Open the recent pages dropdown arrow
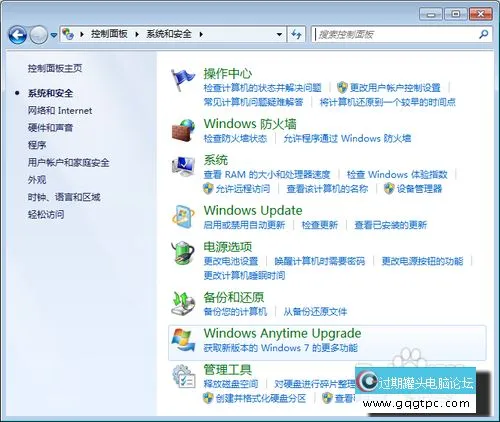Viewport: 500px width, 422px height. [x=54, y=35]
